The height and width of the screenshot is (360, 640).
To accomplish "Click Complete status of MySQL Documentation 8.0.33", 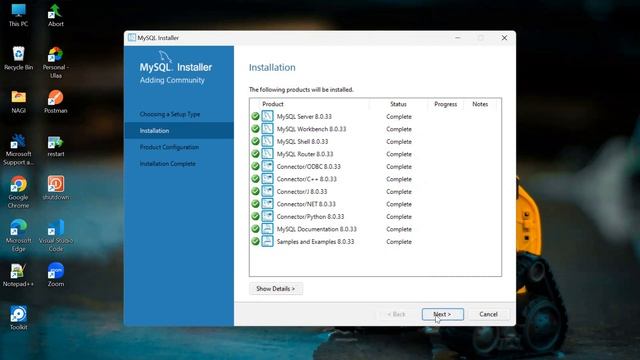I will (399, 229).
